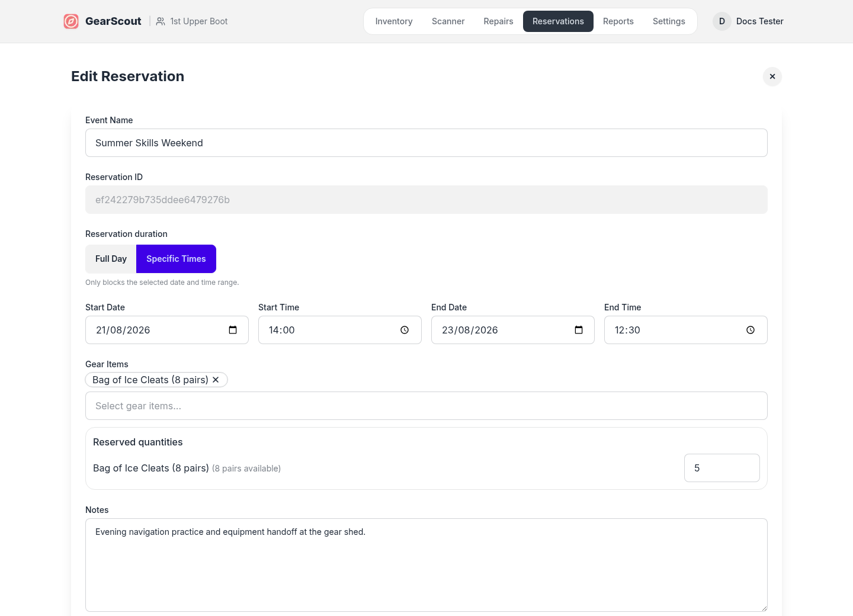Open the Start Date calendar picker icon
853x616 pixels.
[x=233, y=330]
